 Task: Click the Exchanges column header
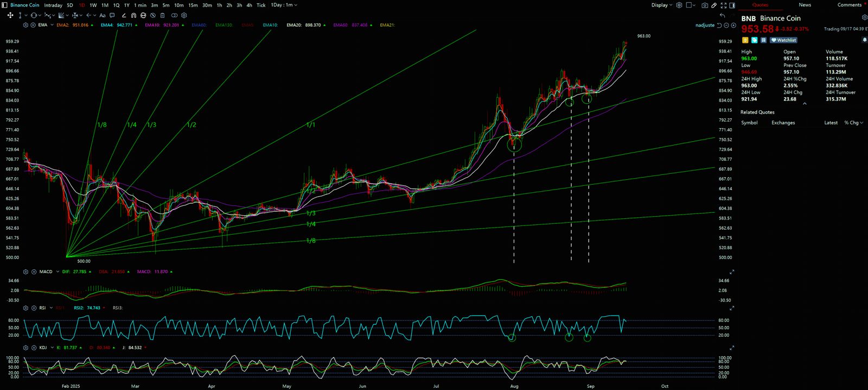783,123
